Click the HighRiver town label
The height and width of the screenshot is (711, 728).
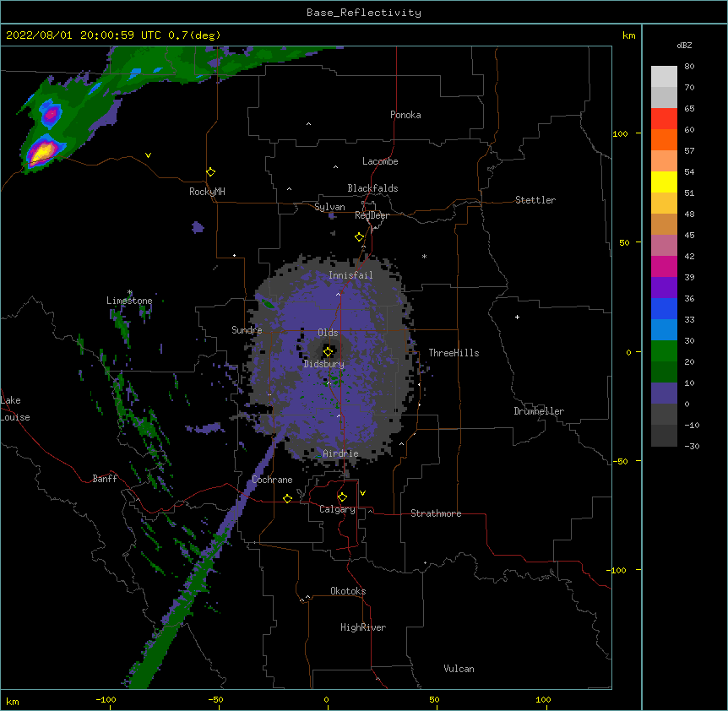363,627
